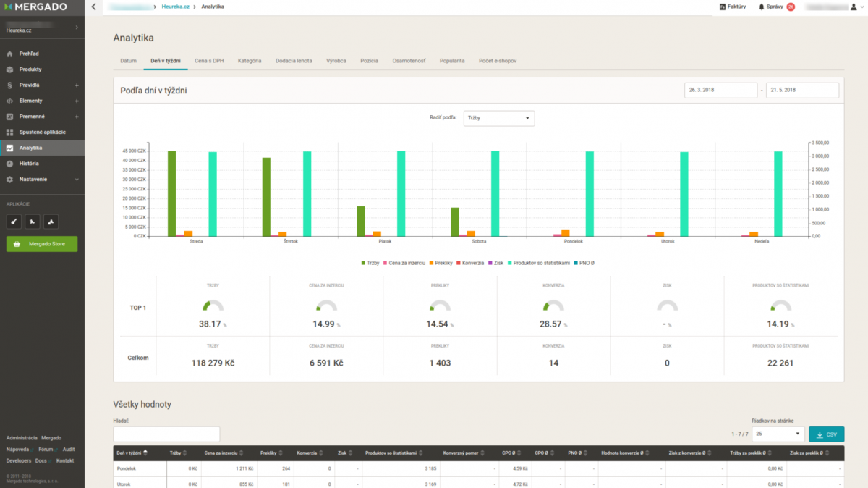Switch to the Dodacia lehota tab
Viewport: 868px width, 488px height.
point(294,61)
